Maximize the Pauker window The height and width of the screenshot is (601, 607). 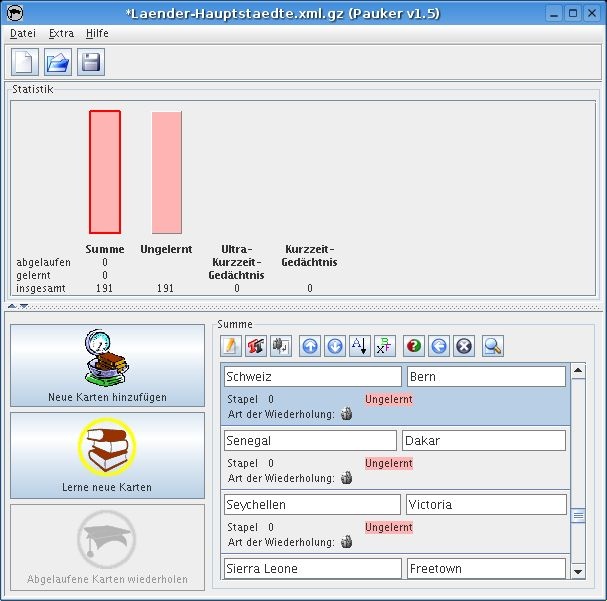point(573,14)
